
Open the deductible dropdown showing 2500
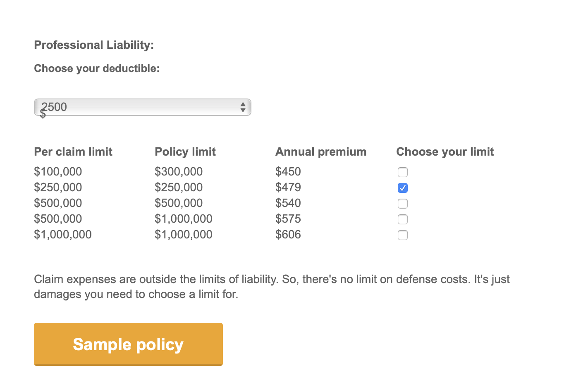[142, 107]
